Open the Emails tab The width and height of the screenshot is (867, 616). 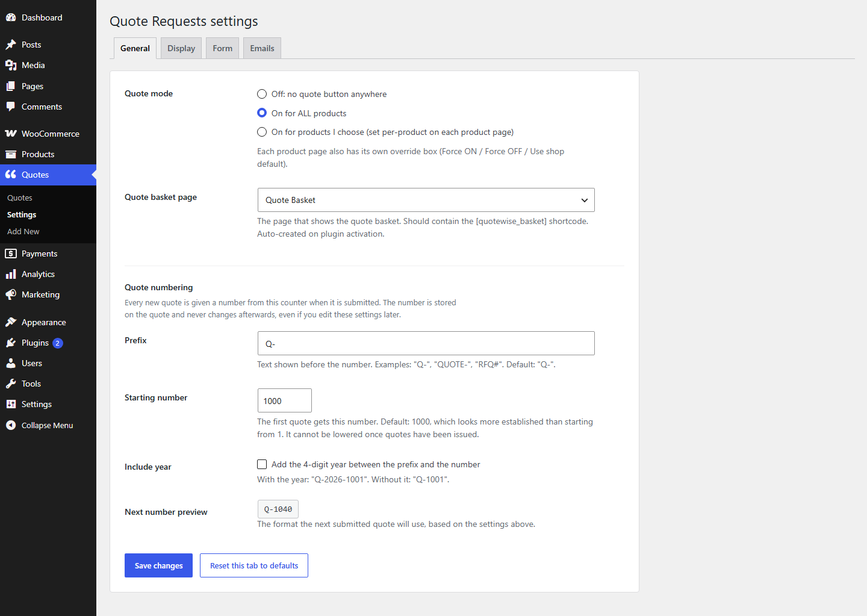[x=262, y=48]
